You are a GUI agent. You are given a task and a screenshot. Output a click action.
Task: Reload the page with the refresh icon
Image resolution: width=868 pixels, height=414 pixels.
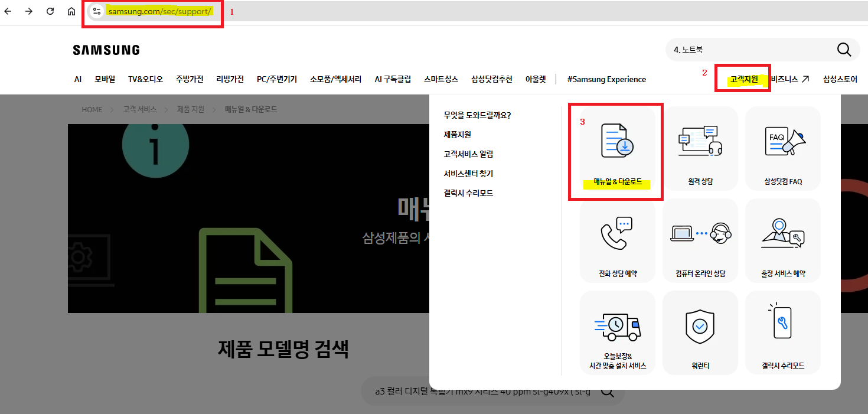tap(50, 11)
